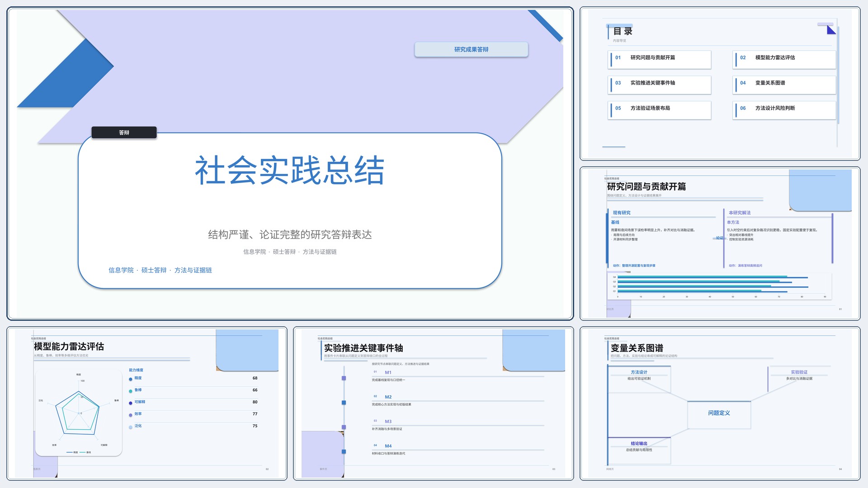Select the large 社会实践总结 heading

[290, 170]
